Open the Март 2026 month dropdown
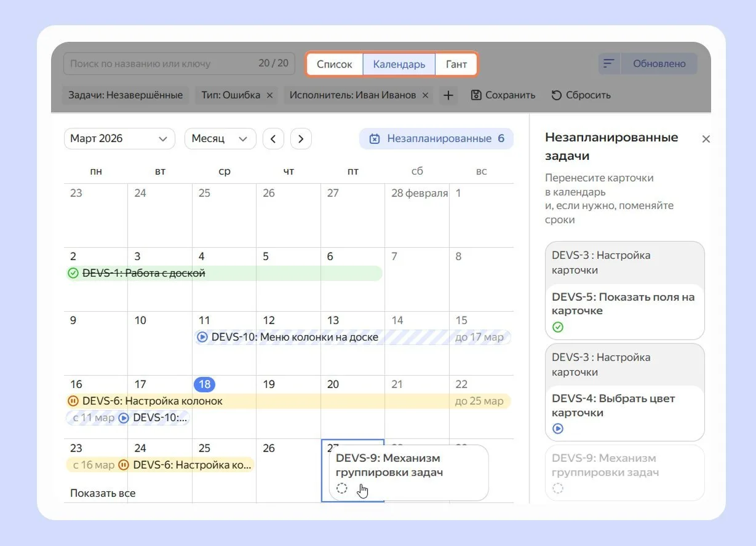The image size is (756, 546). pos(119,139)
